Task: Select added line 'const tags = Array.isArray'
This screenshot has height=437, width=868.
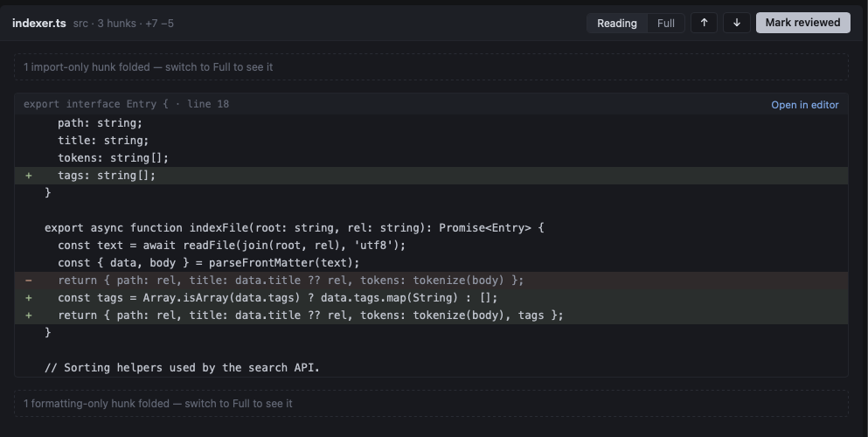Action: click(x=431, y=298)
